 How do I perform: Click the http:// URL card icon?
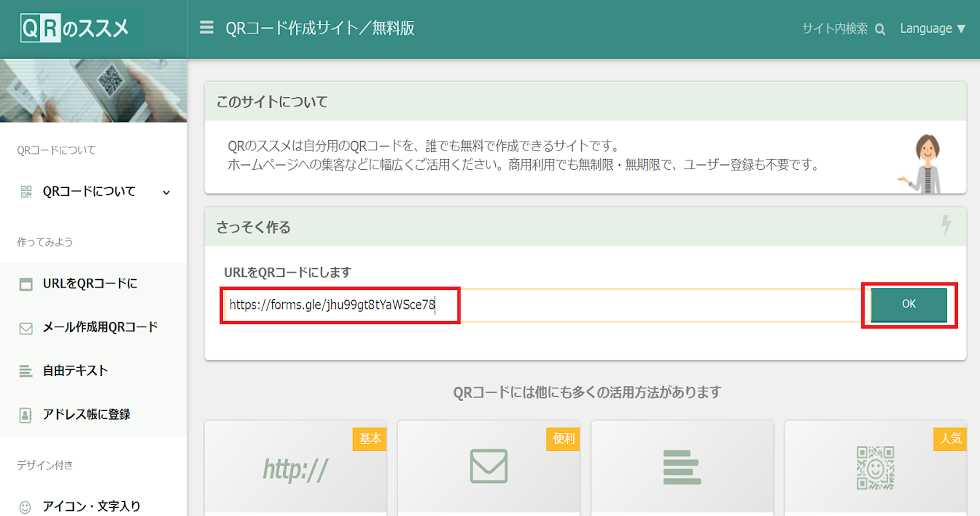click(x=295, y=468)
